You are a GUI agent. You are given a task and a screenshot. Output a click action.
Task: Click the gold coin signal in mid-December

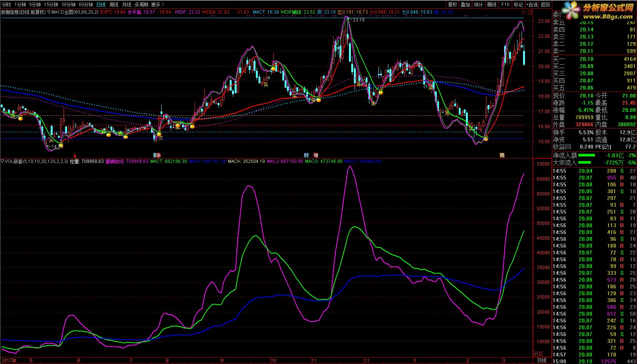coord(381,92)
